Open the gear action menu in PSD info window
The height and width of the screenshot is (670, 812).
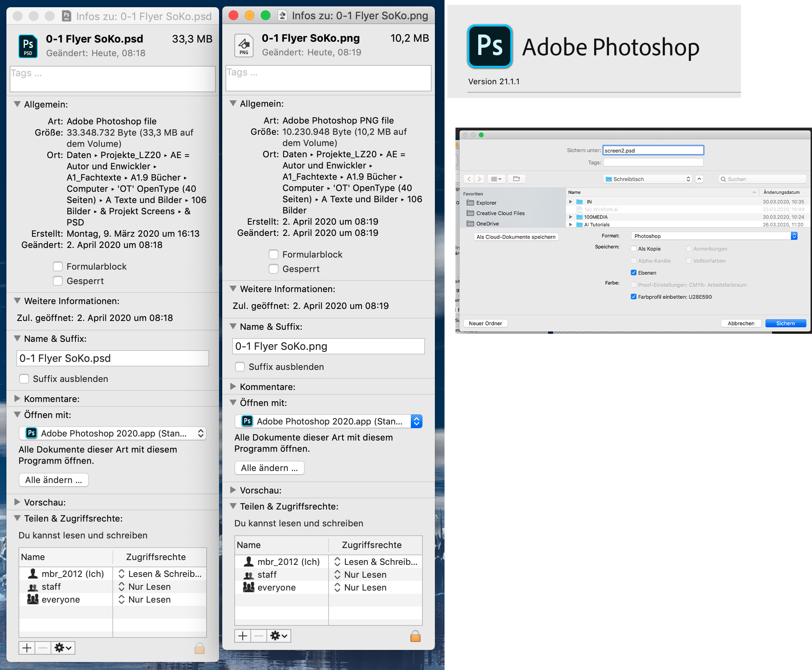tap(63, 648)
